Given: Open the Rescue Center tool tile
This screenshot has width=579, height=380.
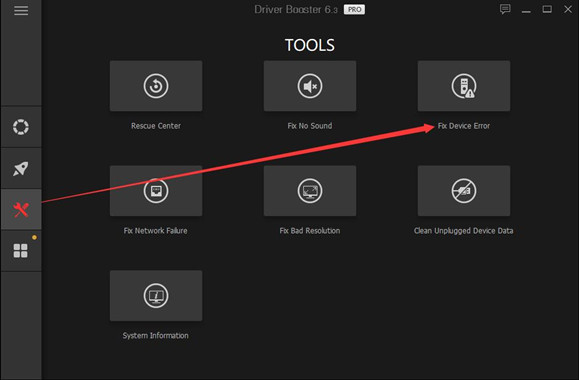Looking at the screenshot, I should (x=156, y=86).
